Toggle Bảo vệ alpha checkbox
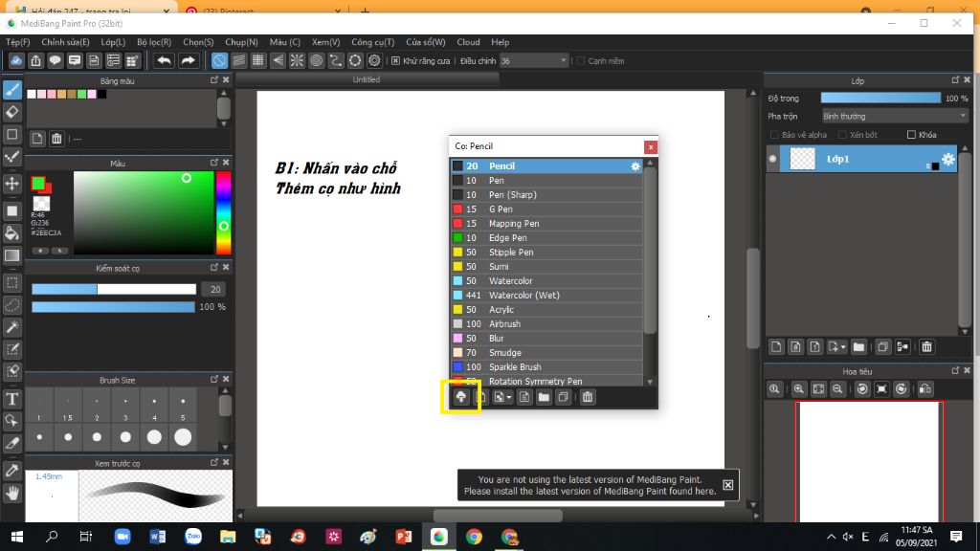The width and height of the screenshot is (980, 551). point(774,135)
